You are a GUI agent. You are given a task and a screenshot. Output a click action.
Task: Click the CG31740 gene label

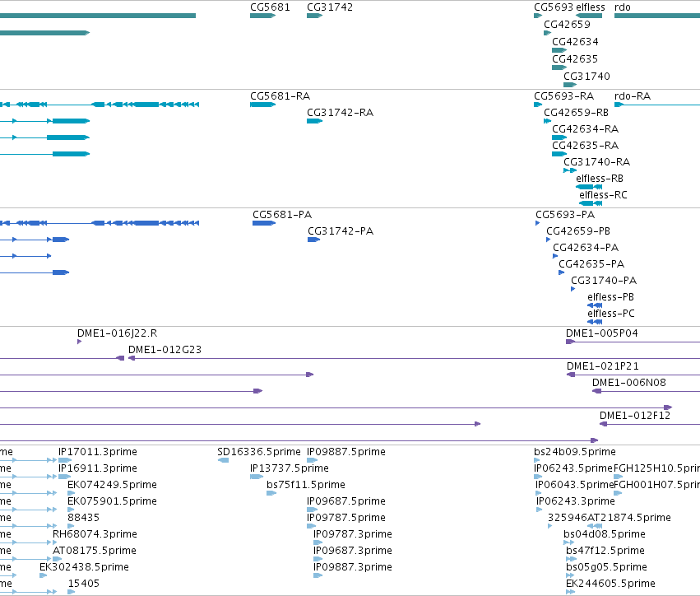click(x=586, y=77)
